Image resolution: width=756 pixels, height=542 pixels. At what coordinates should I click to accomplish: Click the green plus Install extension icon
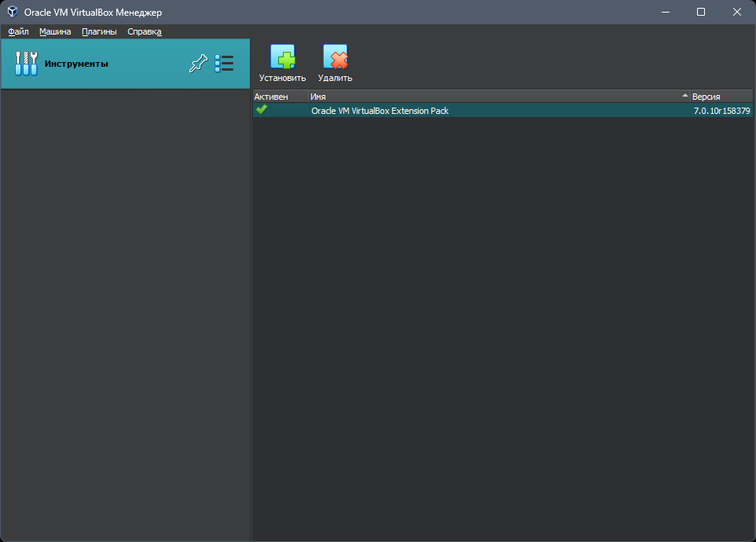tap(283, 57)
